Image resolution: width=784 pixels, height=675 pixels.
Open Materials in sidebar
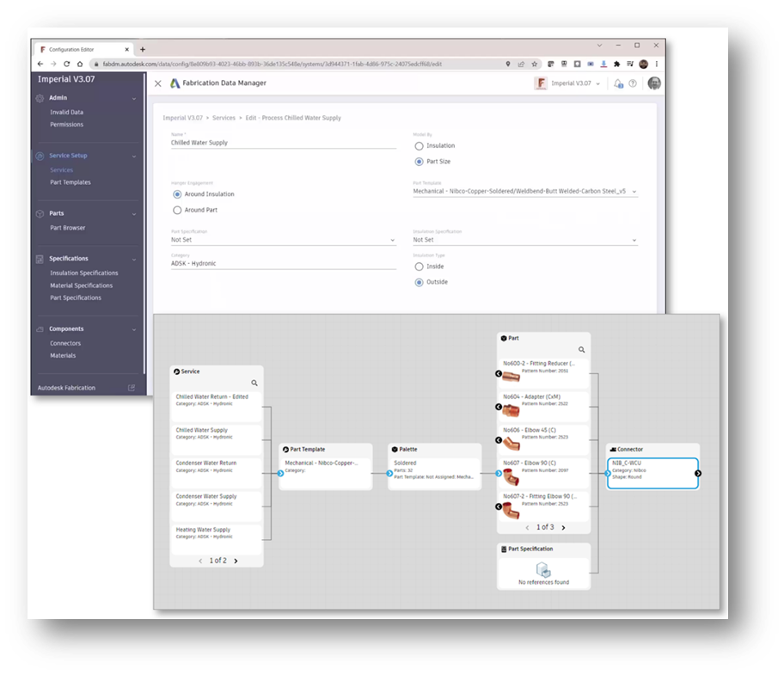click(x=63, y=355)
